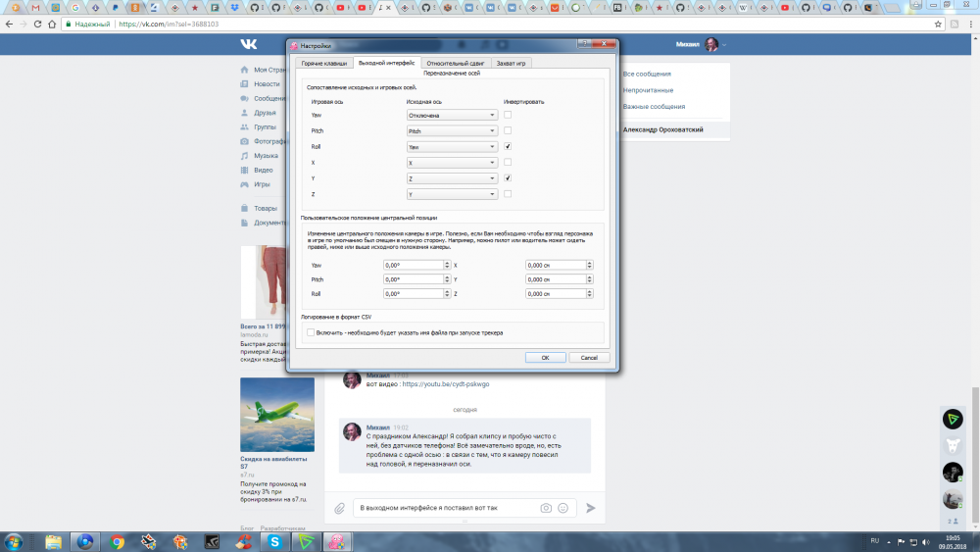
Task: Click the Z center offset cm field
Action: coord(556,294)
